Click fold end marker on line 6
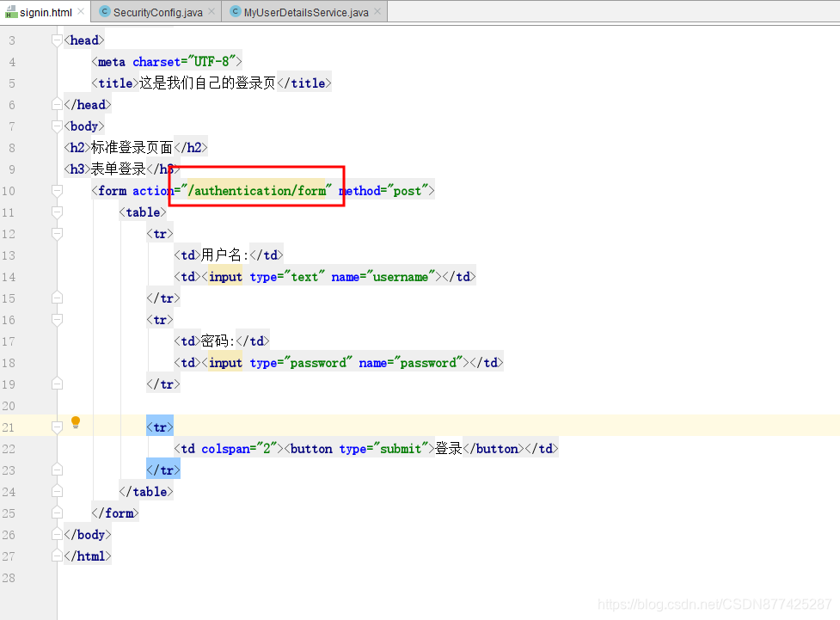Image resolution: width=840 pixels, height=620 pixels. [57, 105]
